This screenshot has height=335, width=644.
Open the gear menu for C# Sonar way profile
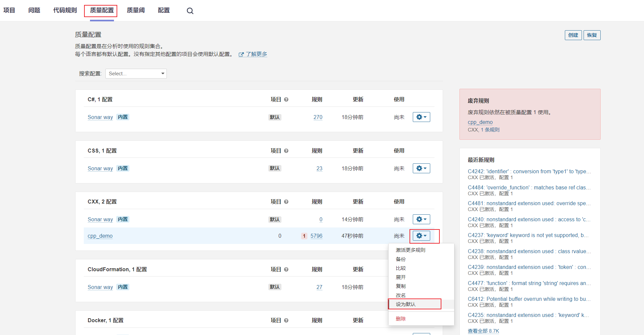click(x=421, y=117)
